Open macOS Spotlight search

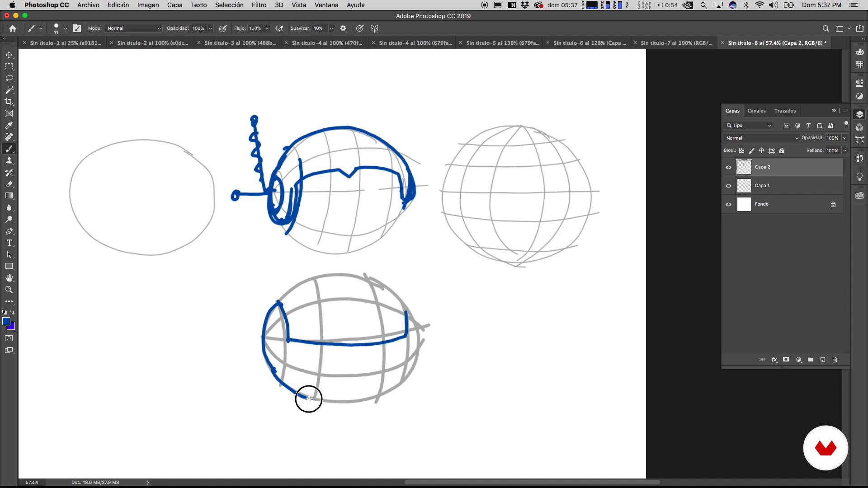pos(703,5)
